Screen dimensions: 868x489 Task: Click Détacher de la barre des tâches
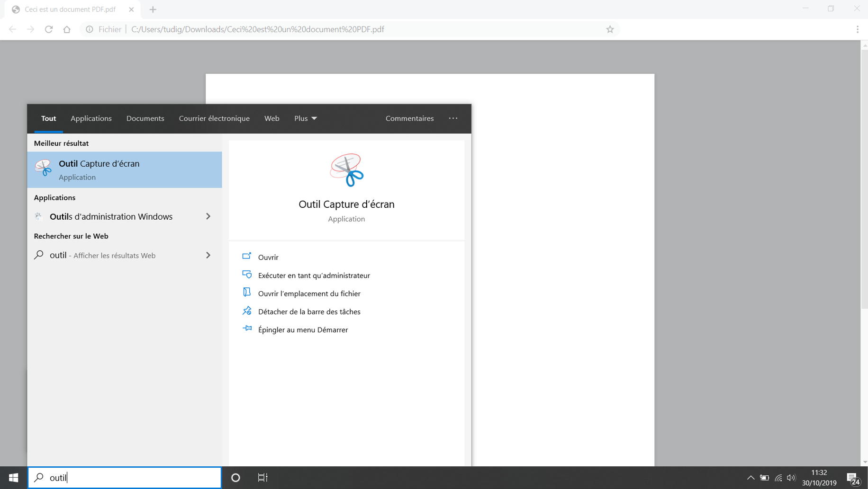(309, 311)
